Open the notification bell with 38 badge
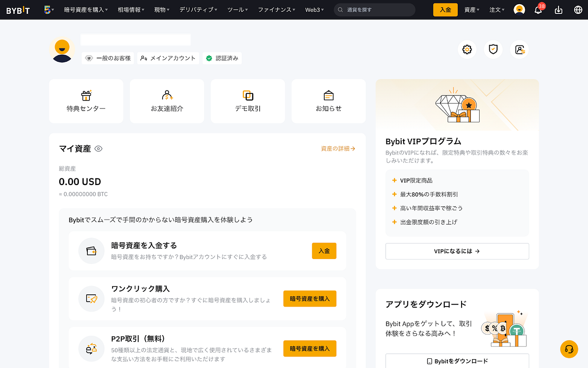588x368 pixels. click(x=538, y=10)
